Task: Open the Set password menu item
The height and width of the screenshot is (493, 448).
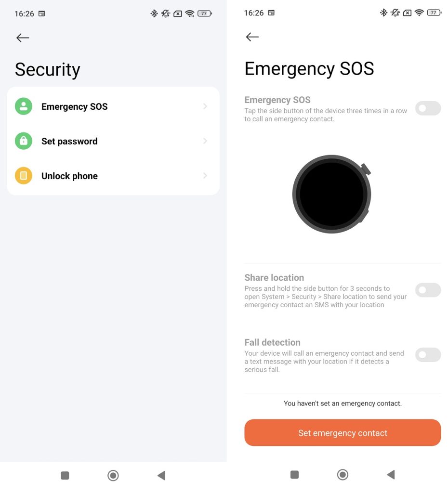Action: click(x=69, y=141)
